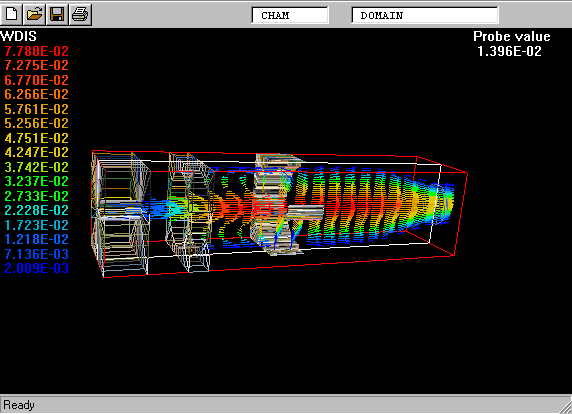Viewport: 572px width, 414px height.
Task: Click the Probe value label
Action: point(512,36)
